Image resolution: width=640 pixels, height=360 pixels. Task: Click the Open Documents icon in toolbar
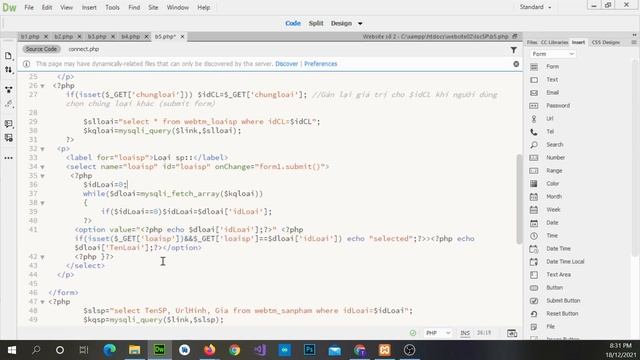pyautogui.click(x=9, y=56)
